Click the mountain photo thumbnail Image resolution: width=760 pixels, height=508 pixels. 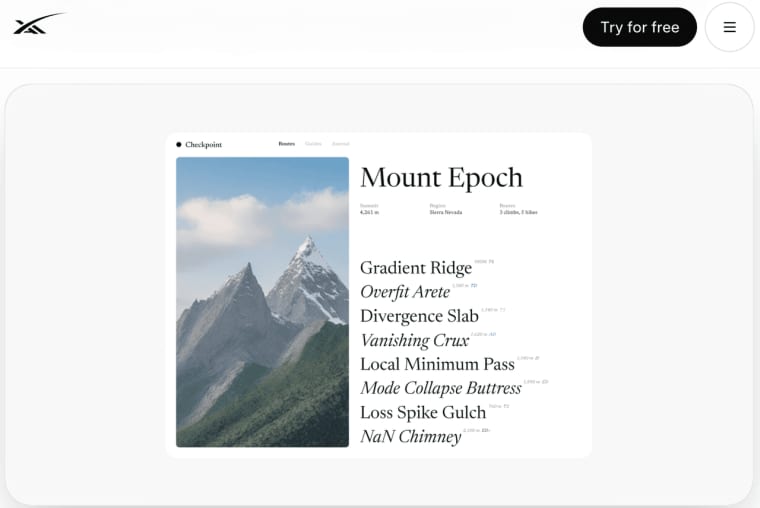pyautogui.click(x=262, y=302)
